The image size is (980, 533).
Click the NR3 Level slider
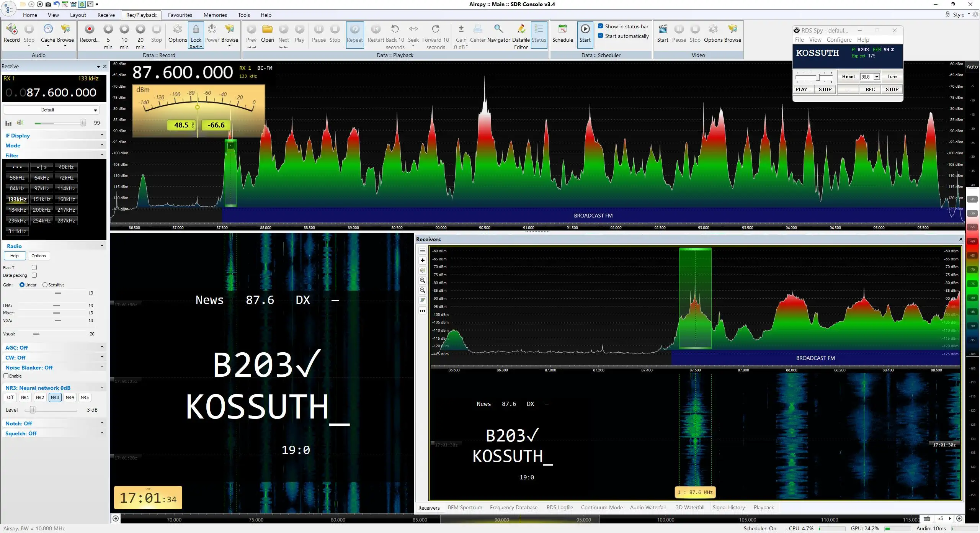click(x=51, y=410)
